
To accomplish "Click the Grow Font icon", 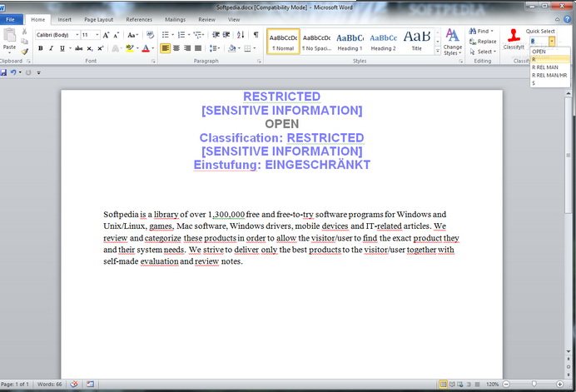I will (x=106, y=35).
